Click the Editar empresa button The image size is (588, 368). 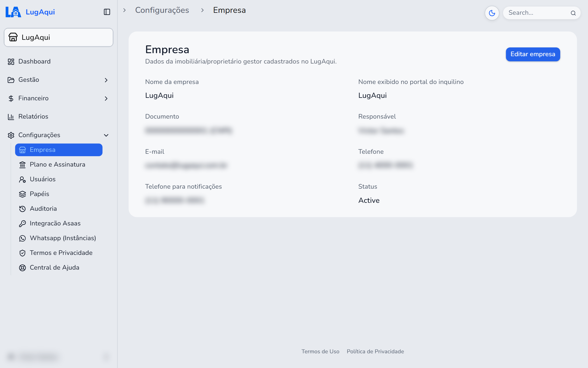click(x=533, y=54)
